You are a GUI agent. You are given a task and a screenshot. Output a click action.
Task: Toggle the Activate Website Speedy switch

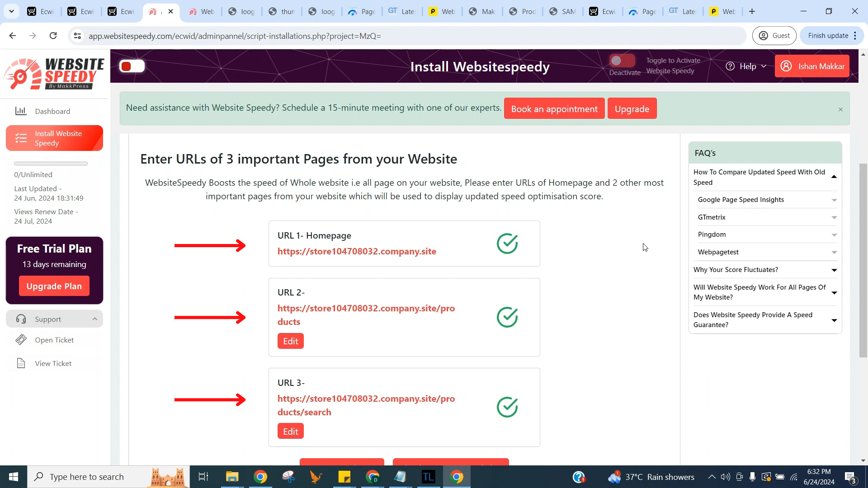click(623, 61)
